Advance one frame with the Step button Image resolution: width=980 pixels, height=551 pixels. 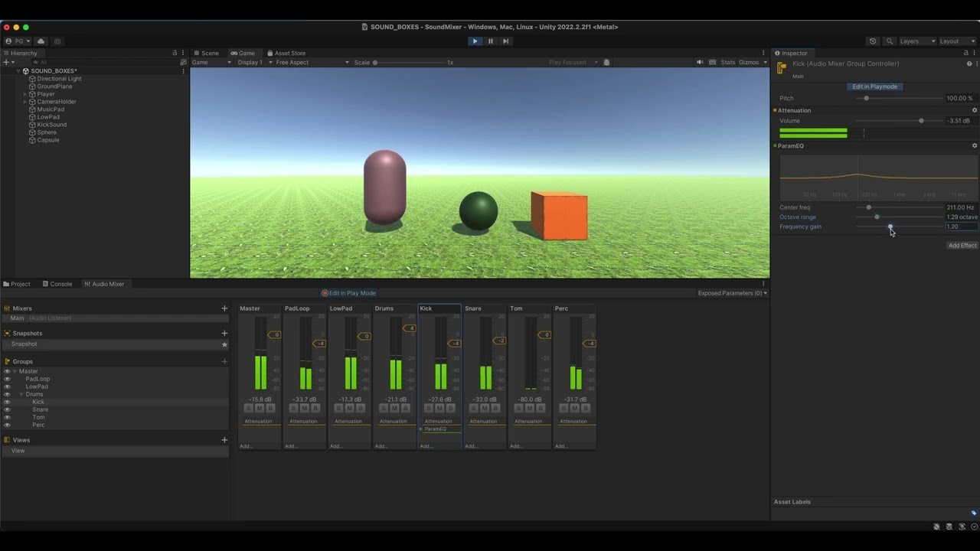tap(505, 41)
